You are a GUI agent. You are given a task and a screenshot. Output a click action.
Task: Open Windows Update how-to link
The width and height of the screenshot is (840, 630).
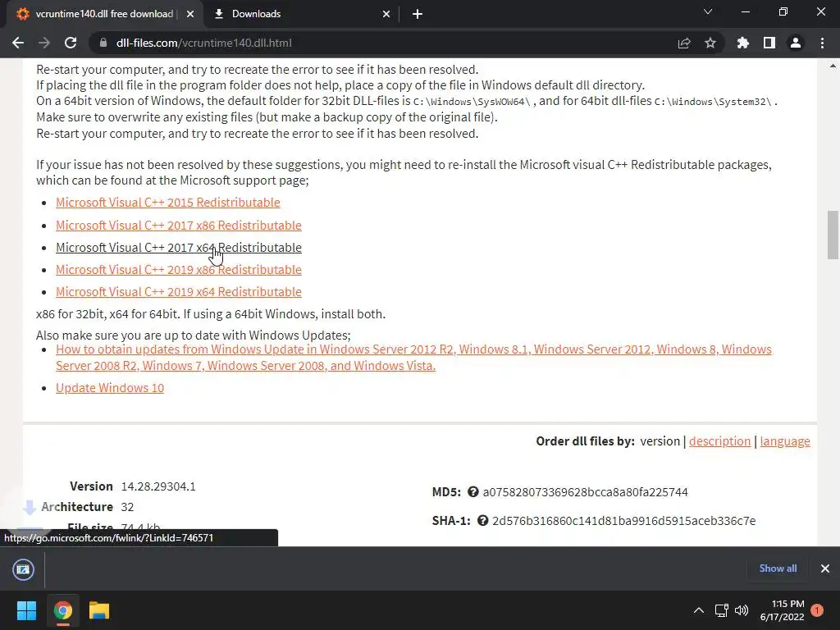tap(413, 358)
